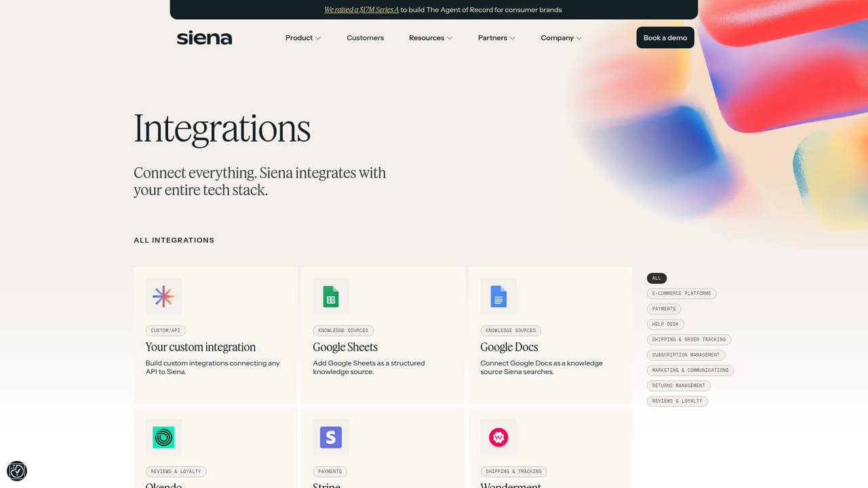Click the Wonderment pink icon

(498, 437)
